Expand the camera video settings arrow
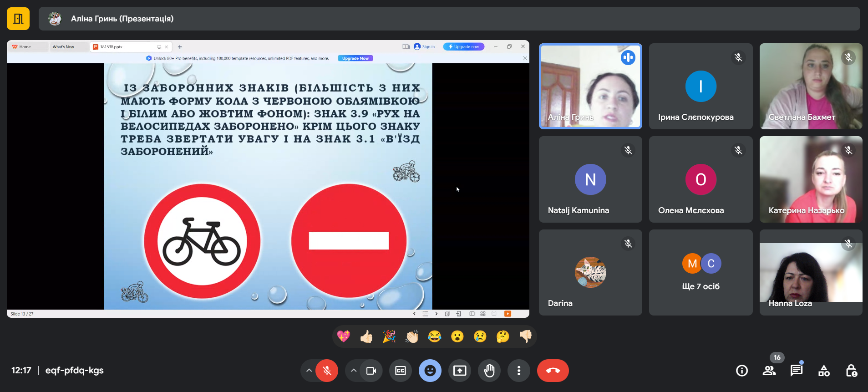868x392 pixels. [353, 371]
